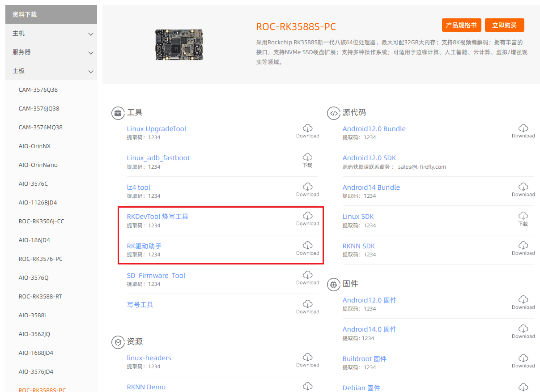Screen dimensions: 540x392
Task: Click download icon for 写号工具
Action: tap(308, 304)
